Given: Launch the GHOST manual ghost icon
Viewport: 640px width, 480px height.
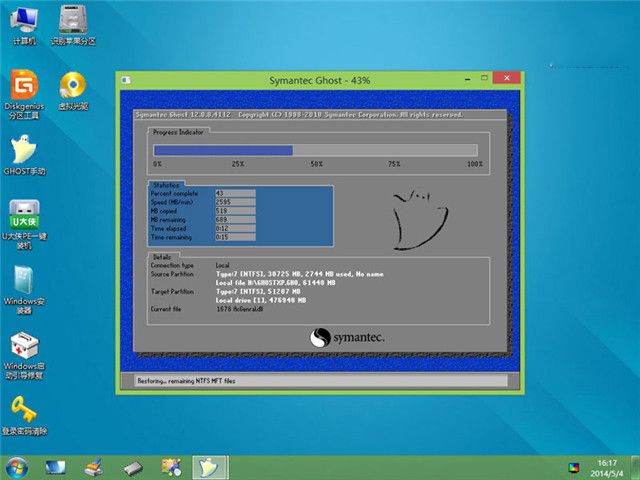Looking at the screenshot, I should 23,150.
